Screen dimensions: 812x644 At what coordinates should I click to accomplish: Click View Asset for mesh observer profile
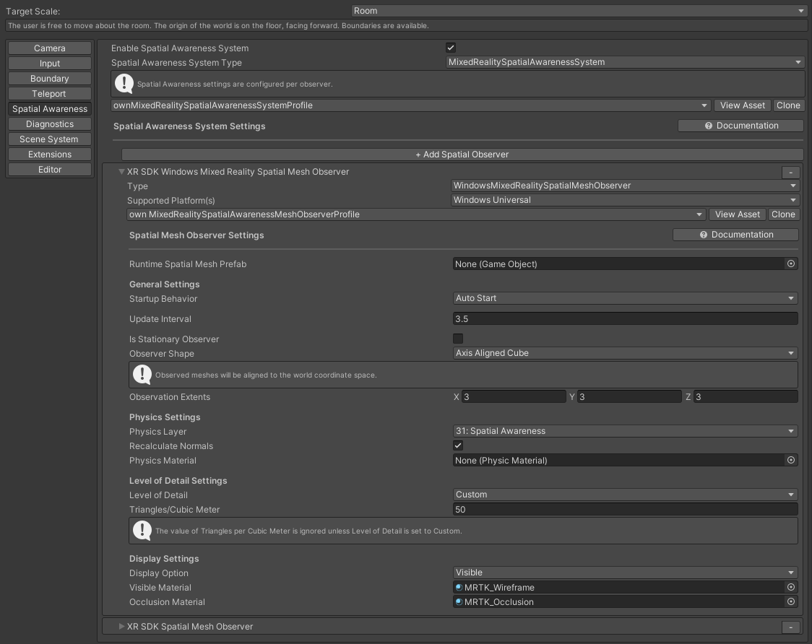coord(738,214)
